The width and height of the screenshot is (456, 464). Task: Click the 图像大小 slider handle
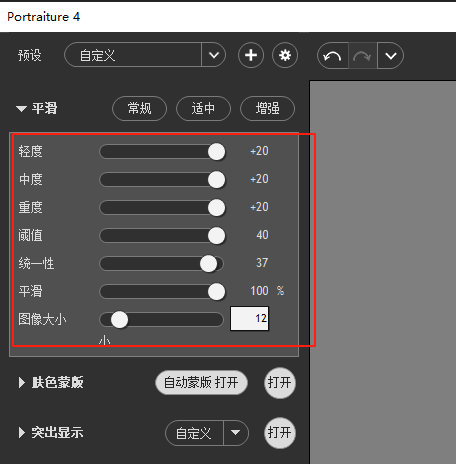pyautogui.click(x=119, y=320)
